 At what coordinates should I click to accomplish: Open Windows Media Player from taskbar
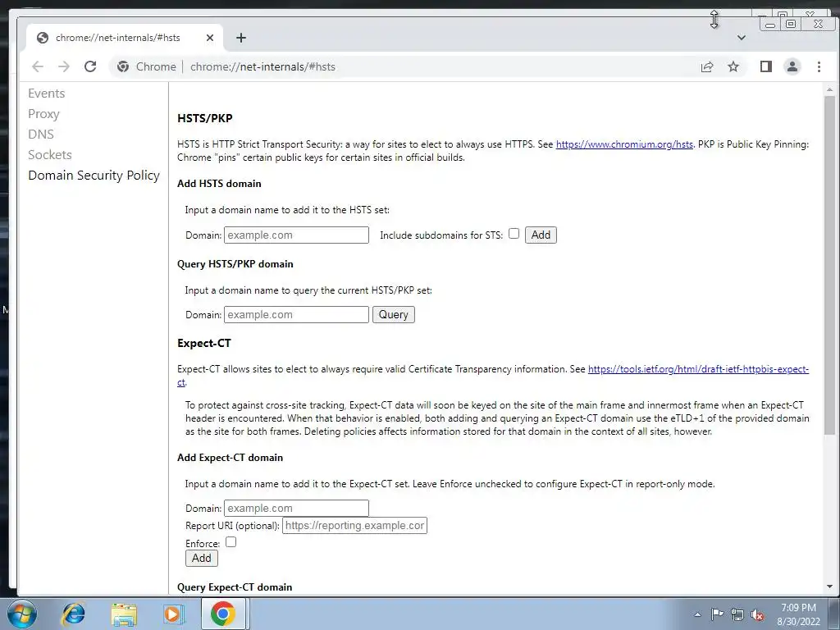[173, 614]
